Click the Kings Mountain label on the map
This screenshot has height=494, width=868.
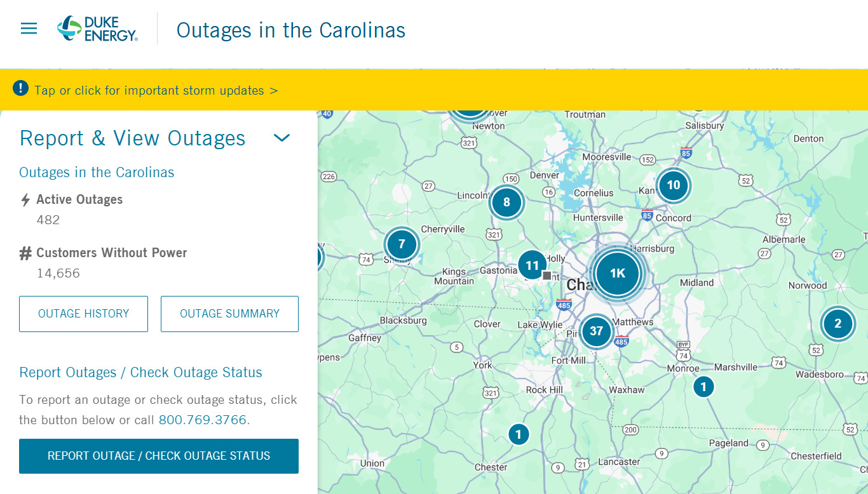[454, 276]
